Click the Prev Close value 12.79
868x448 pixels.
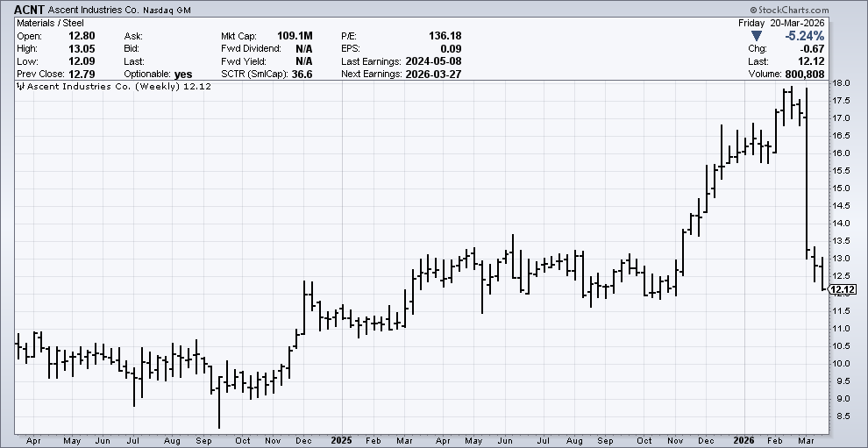82,75
